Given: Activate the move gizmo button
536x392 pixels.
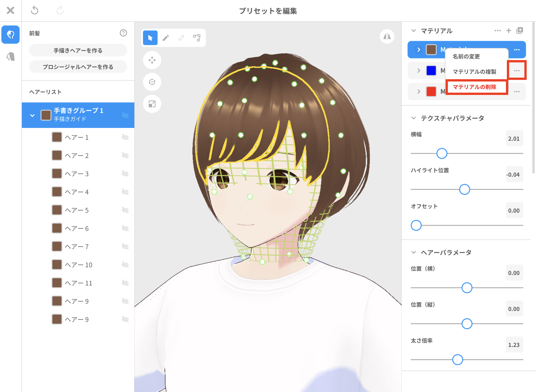Looking at the screenshot, I should point(152,60).
